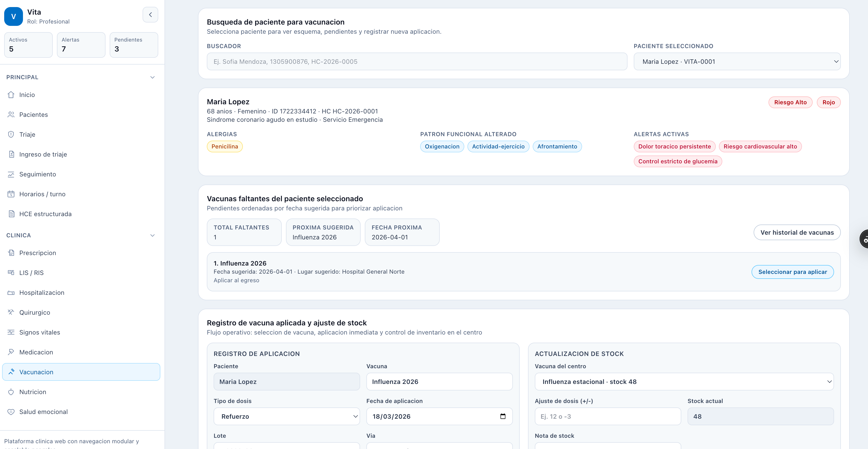Click the LIS / RIS icon
The height and width of the screenshot is (449, 868).
tap(11, 273)
